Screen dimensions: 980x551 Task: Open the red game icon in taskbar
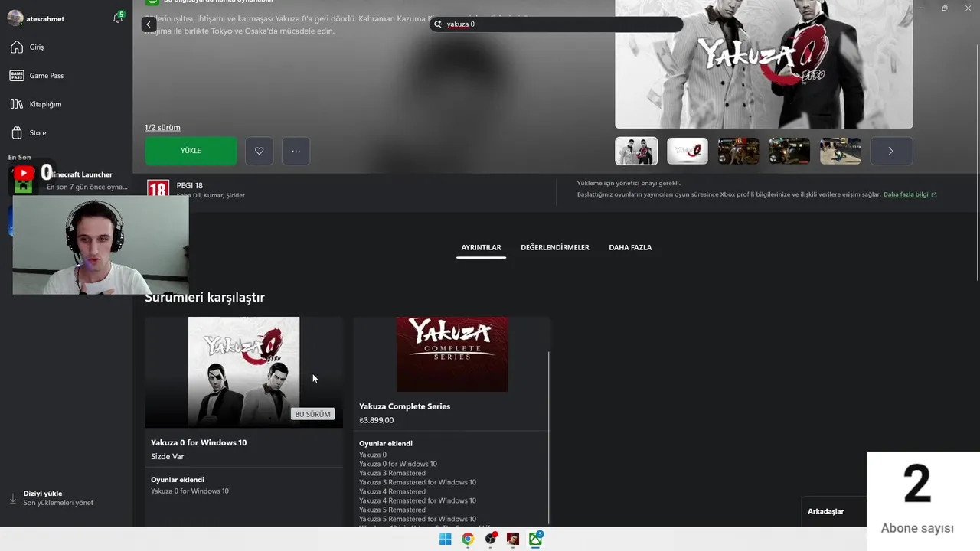pos(513,539)
